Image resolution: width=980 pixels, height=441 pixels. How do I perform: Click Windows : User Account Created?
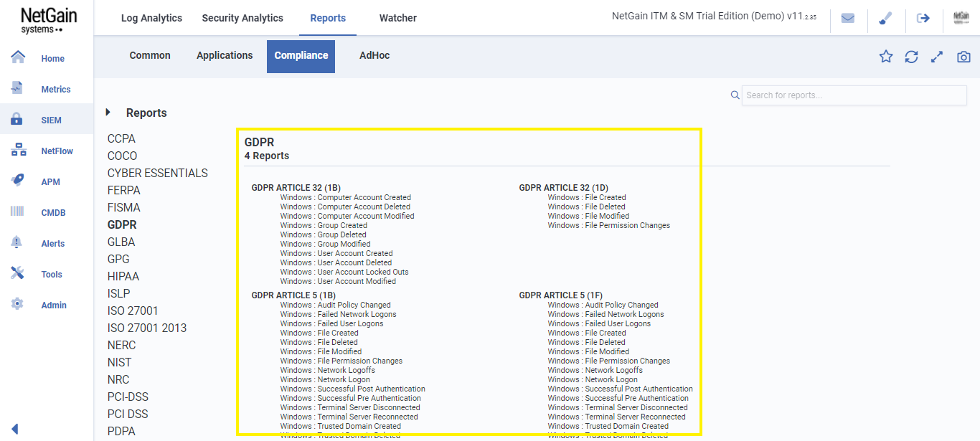click(x=336, y=253)
